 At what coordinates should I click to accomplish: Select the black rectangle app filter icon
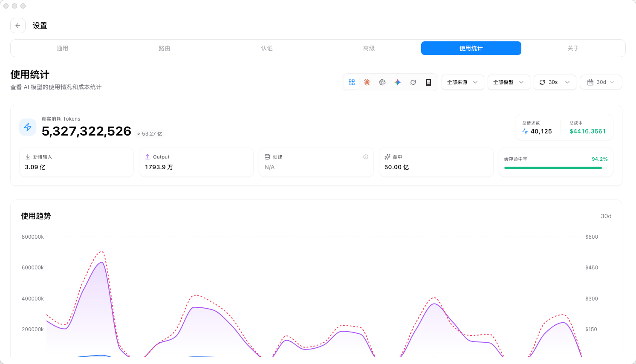[428, 82]
